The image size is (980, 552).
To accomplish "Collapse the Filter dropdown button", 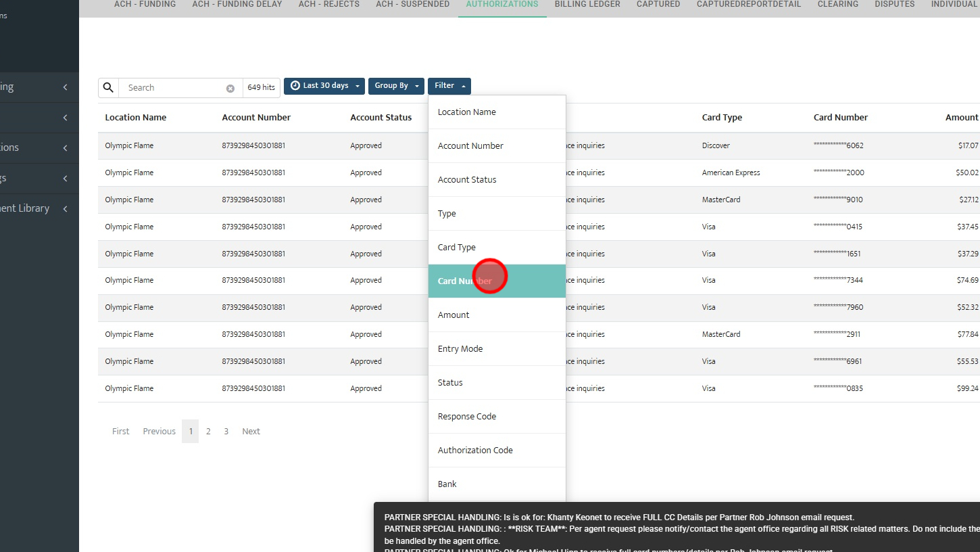I will tap(449, 86).
